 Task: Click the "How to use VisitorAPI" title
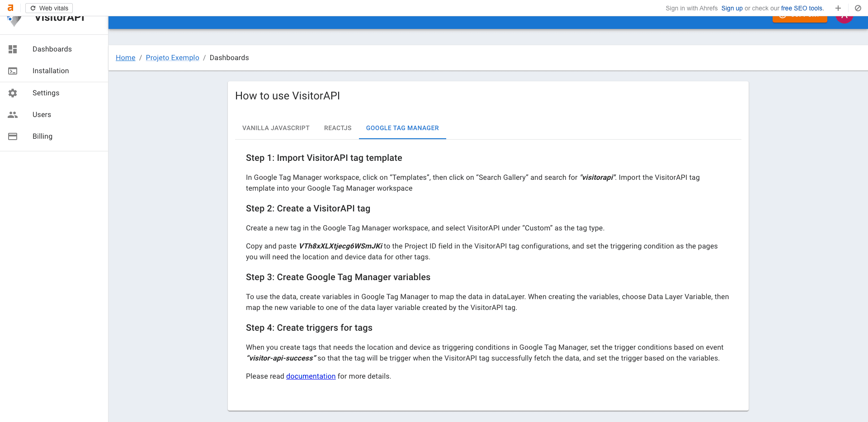point(288,96)
